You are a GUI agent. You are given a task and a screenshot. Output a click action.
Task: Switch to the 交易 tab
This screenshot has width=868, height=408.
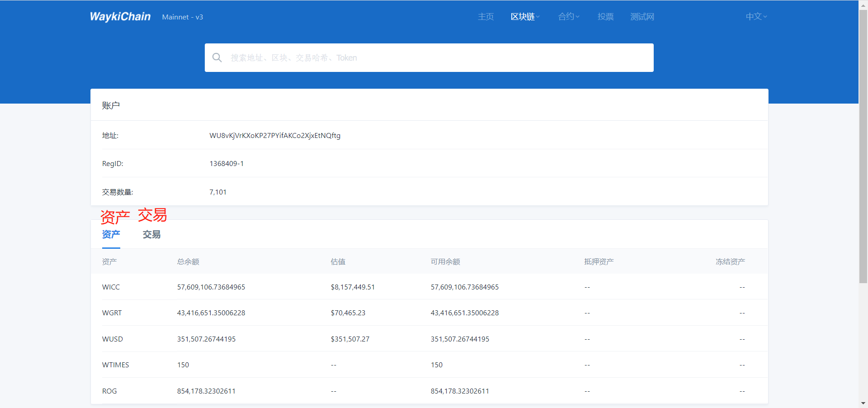coord(151,234)
